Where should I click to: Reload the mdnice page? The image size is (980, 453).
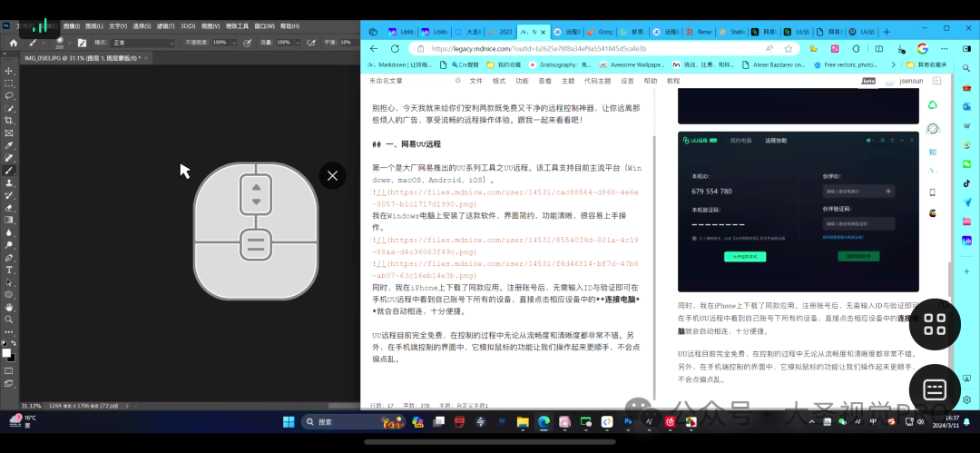click(395, 48)
